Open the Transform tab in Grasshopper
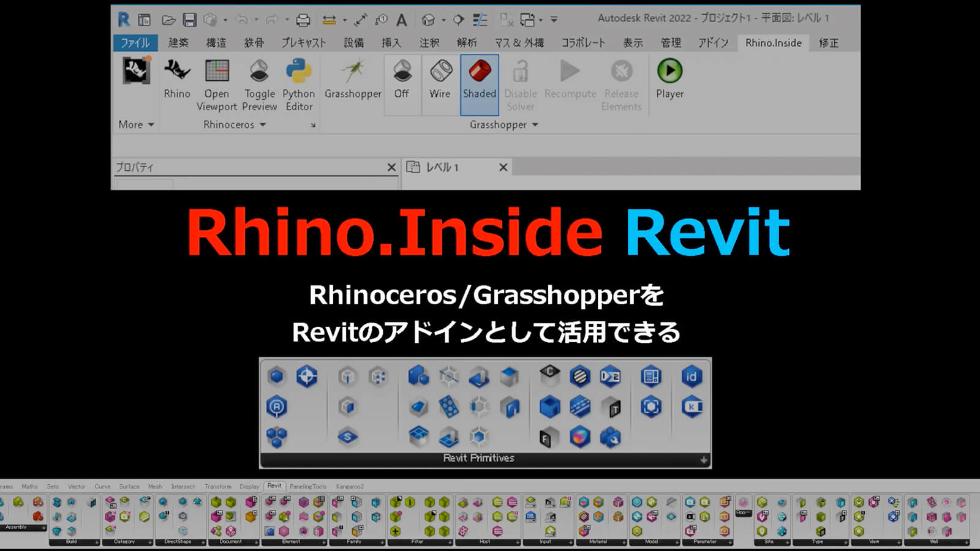Image resolution: width=980 pixels, height=551 pixels. point(218,487)
